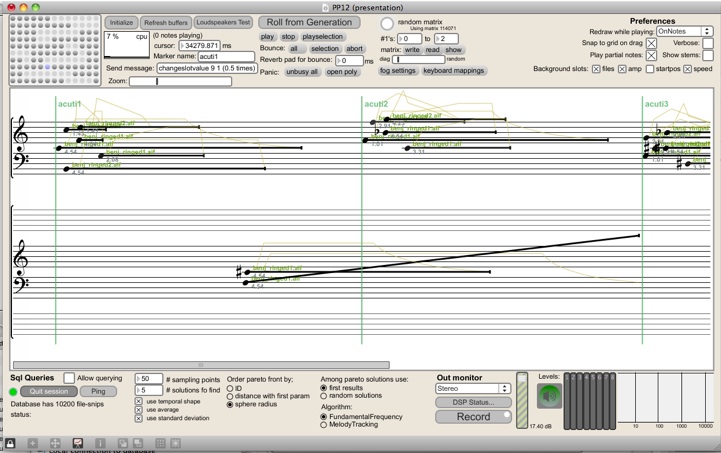Enable Snap to grid on drag checkbox
Screen dimensions: 721x453
click(652, 43)
